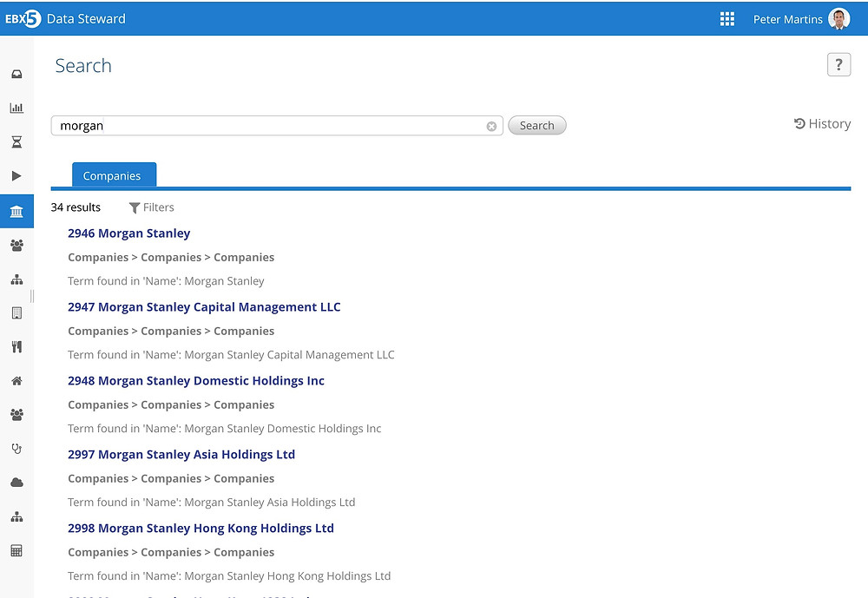Open the office building sidebar icon
The width and height of the screenshot is (868, 598).
point(16,312)
